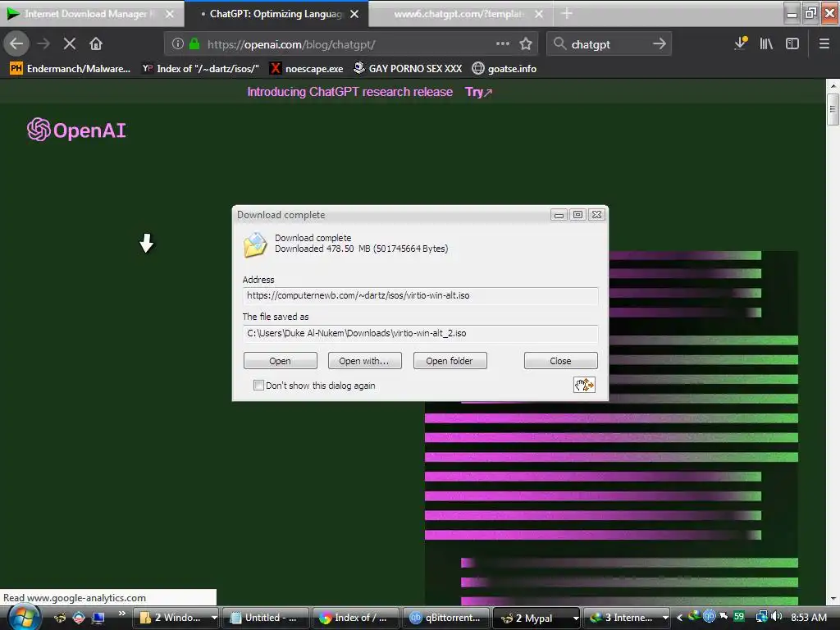This screenshot has height=630, width=840.
Task: Click Open in the download dialog
Action: coord(281,361)
